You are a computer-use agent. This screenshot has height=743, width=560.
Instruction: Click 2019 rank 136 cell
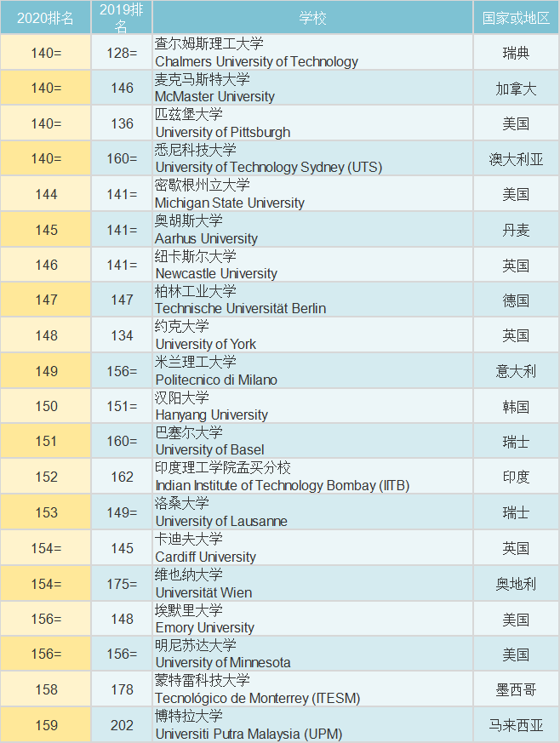click(x=122, y=123)
